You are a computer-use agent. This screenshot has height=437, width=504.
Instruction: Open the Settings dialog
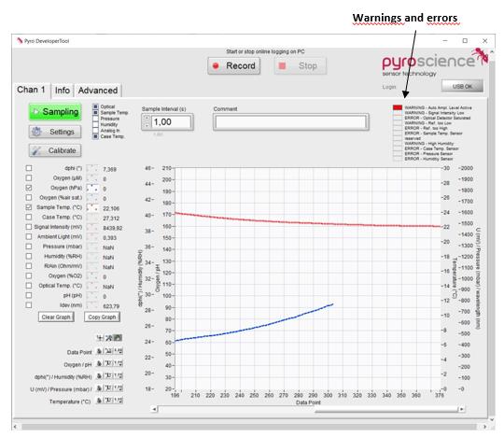55,132
